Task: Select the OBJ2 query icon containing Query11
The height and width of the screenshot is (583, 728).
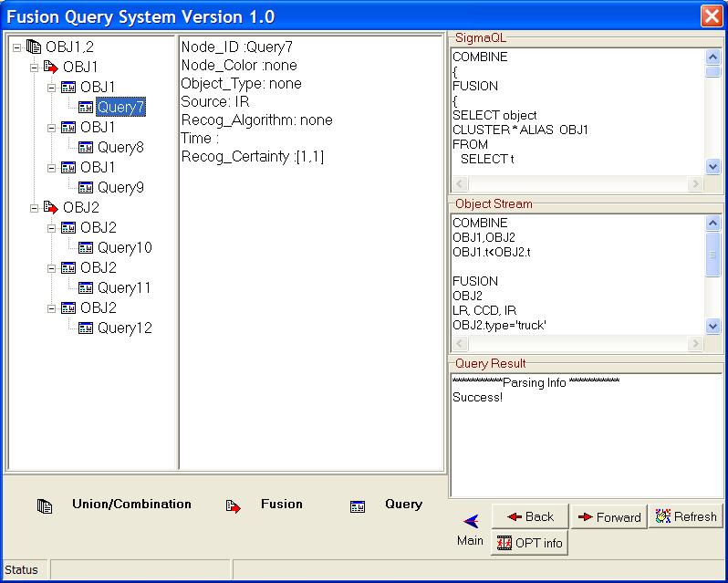Action: point(68,268)
